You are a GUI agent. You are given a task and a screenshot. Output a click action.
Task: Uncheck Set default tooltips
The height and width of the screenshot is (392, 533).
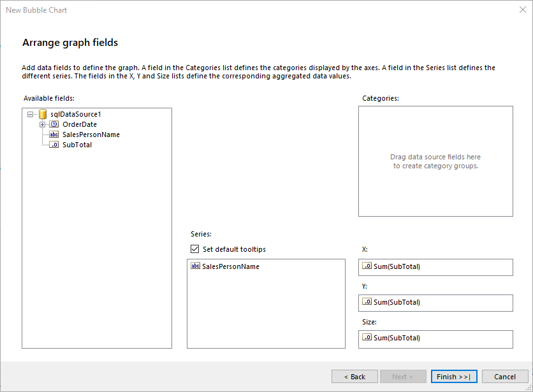(194, 249)
